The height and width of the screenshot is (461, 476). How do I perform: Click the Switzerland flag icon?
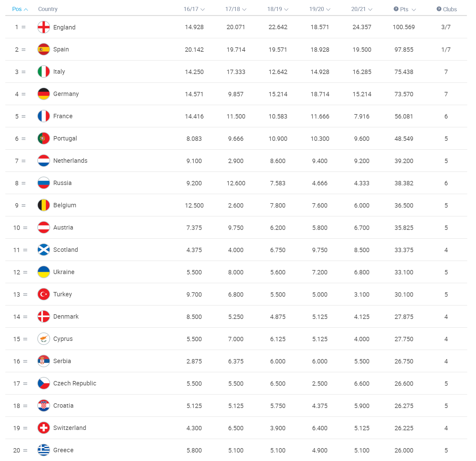[x=44, y=428]
